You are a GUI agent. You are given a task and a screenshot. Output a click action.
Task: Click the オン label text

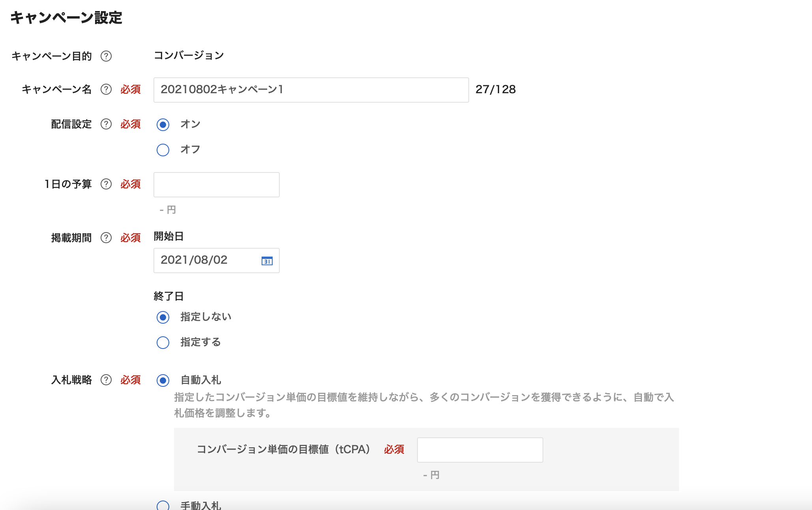(x=191, y=124)
